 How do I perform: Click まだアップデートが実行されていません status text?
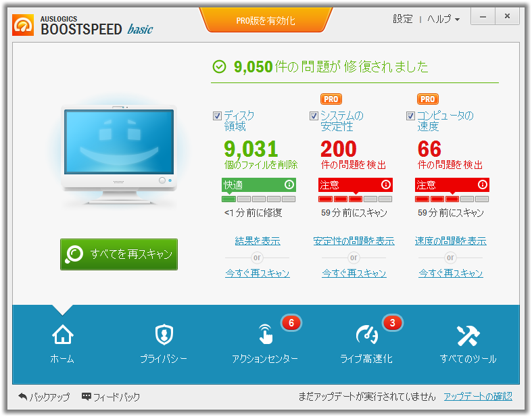[x=367, y=396]
